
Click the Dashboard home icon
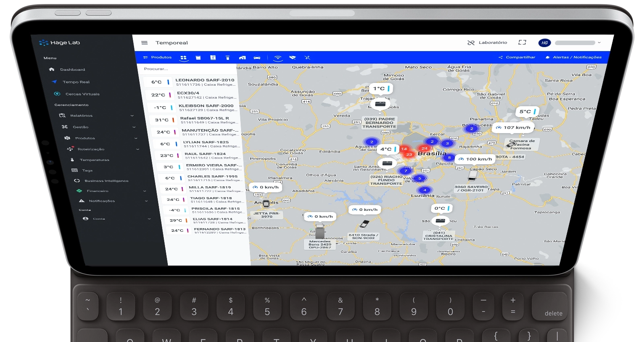[x=52, y=69]
